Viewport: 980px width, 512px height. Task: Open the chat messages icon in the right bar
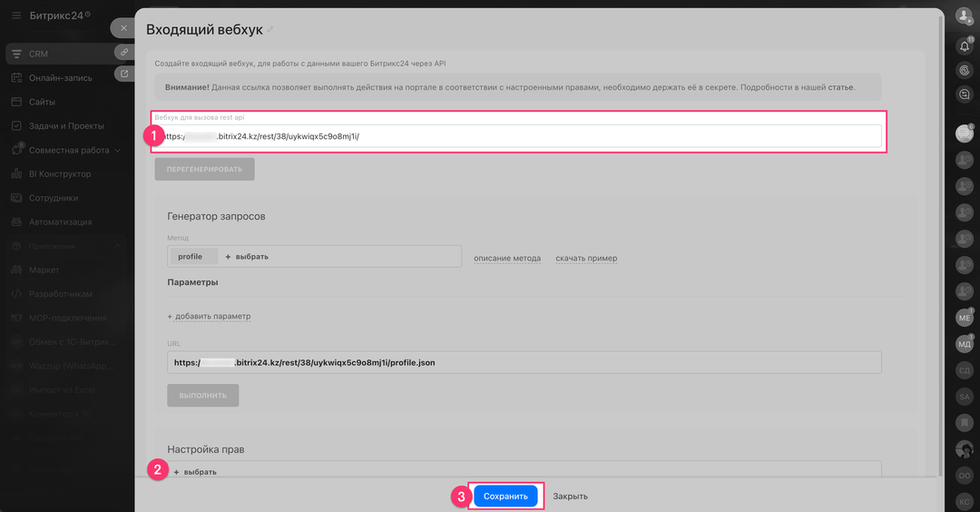point(965,94)
